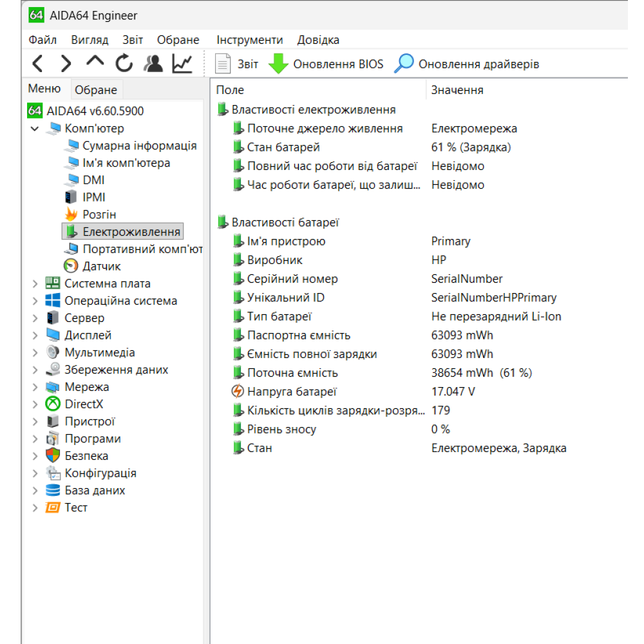The image size is (644, 644).
Task: Select the Напруга батареї row
Action: (292, 392)
